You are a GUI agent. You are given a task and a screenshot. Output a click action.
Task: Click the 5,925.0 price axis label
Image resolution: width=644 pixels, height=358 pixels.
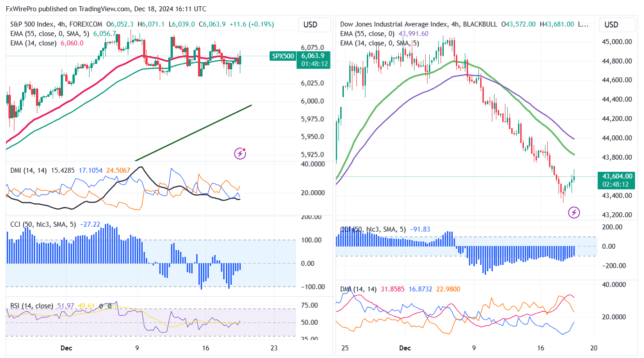click(313, 154)
